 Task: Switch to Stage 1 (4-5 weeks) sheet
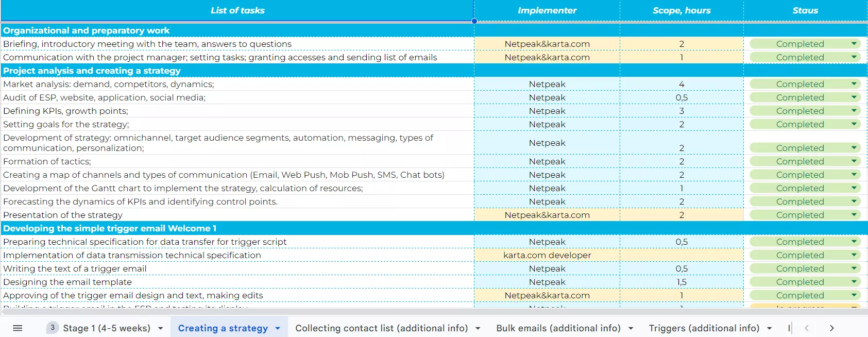point(107,328)
